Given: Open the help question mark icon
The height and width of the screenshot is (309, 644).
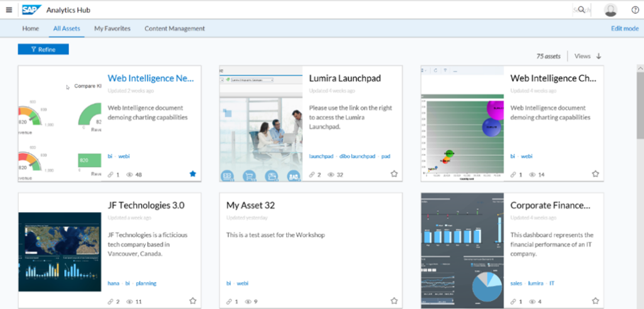Looking at the screenshot, I should [635, 10].
